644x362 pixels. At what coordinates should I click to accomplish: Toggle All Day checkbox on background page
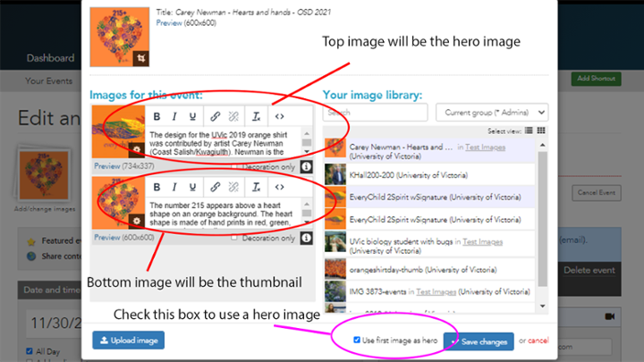[x=30, y=351]
